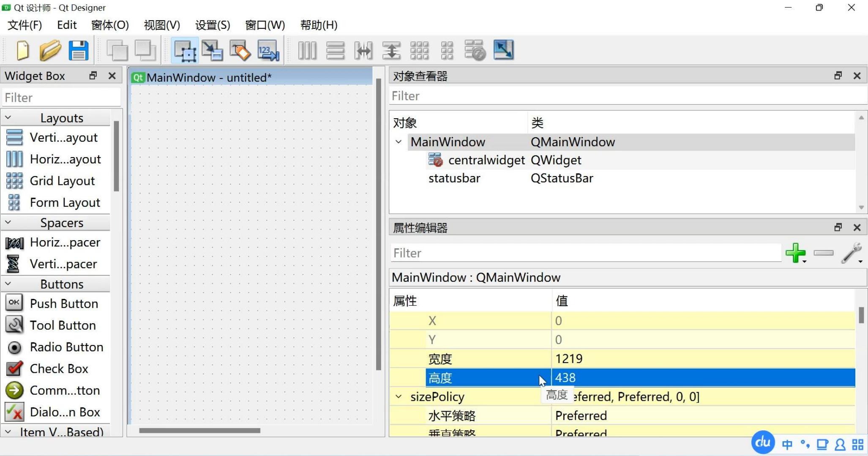Click the Adjust Size toolbar icon

point(503,50)
